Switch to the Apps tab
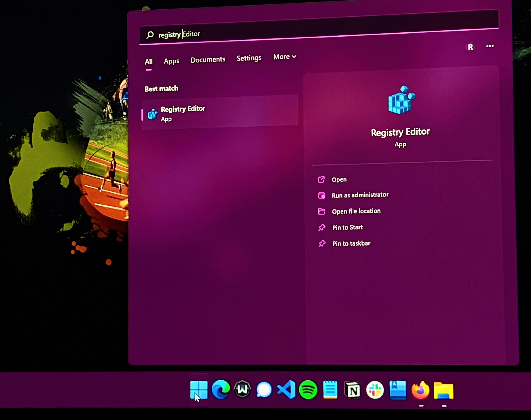 [x=171, y=61]
